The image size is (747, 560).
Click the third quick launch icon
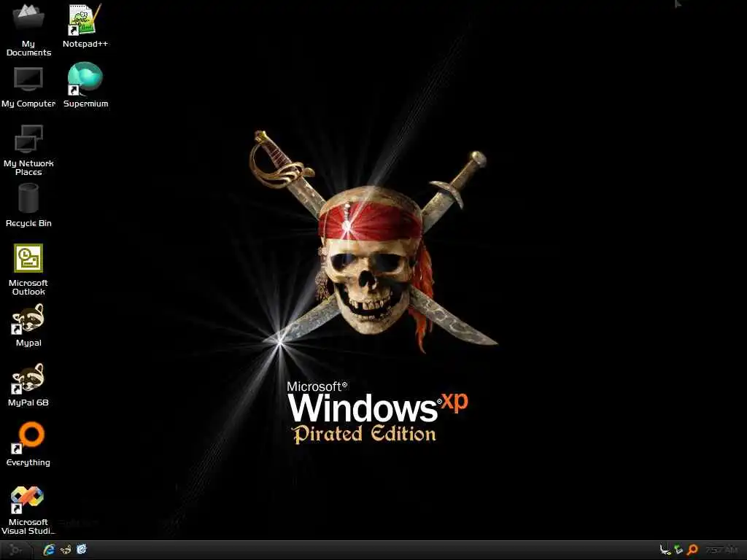click(x=82, y=550)
